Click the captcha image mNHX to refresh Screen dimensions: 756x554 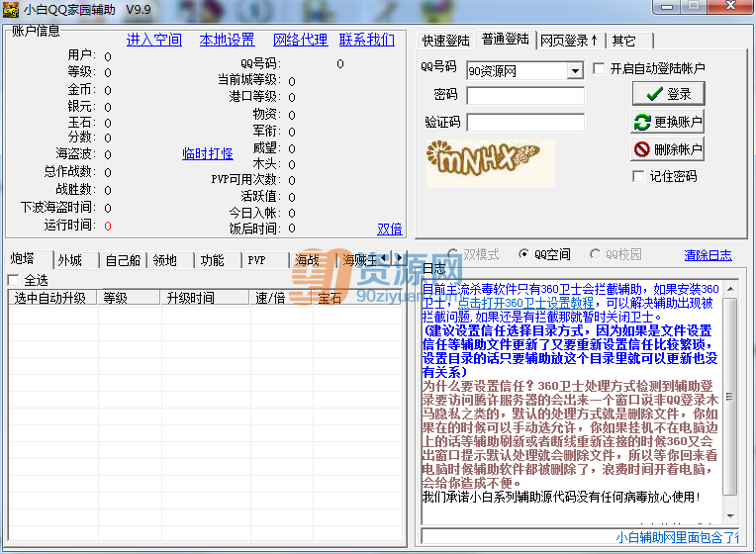[x=491, y=163]
